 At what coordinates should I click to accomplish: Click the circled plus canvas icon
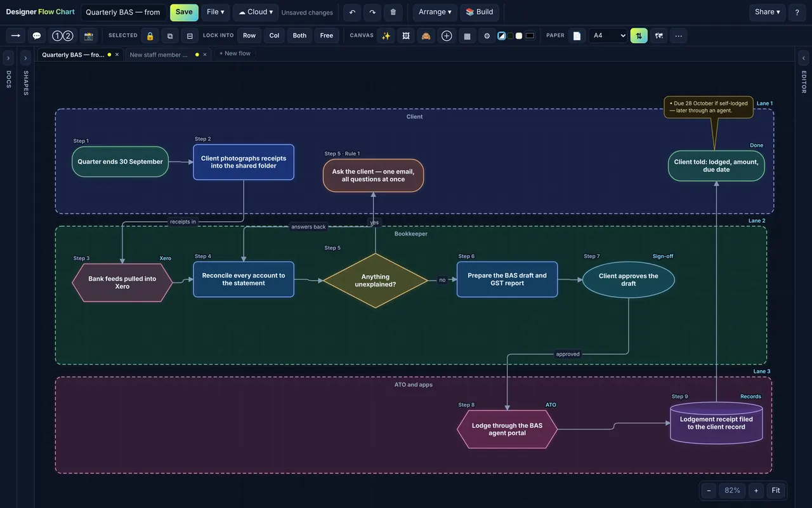[x=447, y=36]
